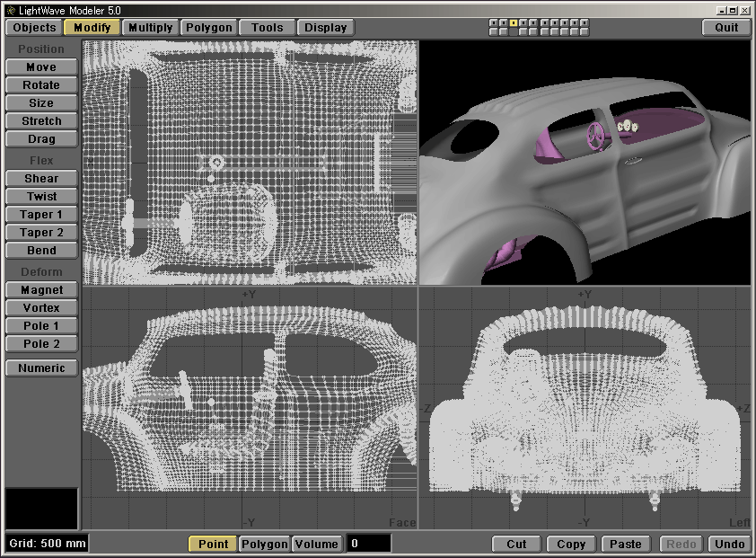Select foreground layer 1 button
Image resolution: width=756 pixels, height=558 pixels.
point(494,22)
